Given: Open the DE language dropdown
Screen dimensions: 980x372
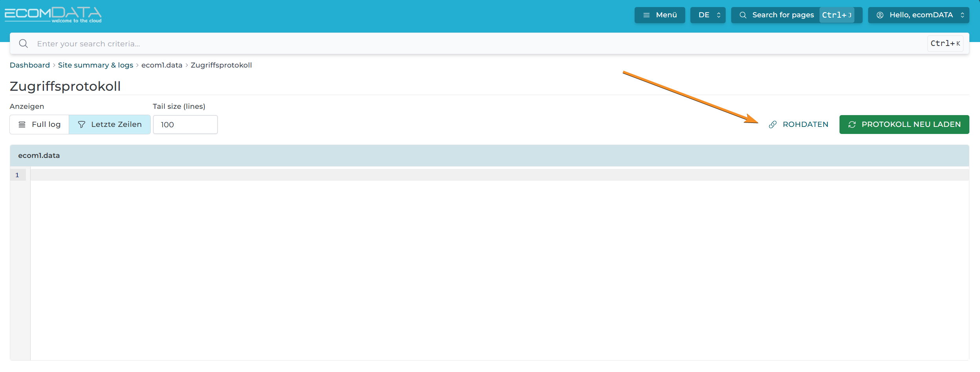Looking at the screenshot, I should coord(708,15).
